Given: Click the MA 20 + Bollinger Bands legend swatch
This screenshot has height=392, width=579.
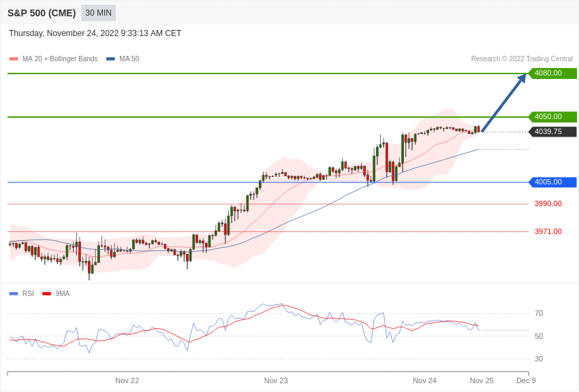Looking at the screenshot, I should click(14, 59).
